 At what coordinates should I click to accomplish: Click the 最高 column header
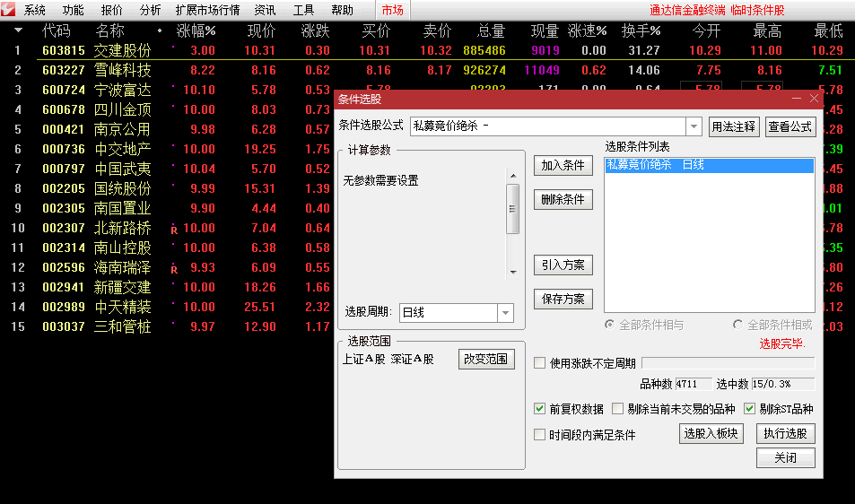(x=767, y=31)
